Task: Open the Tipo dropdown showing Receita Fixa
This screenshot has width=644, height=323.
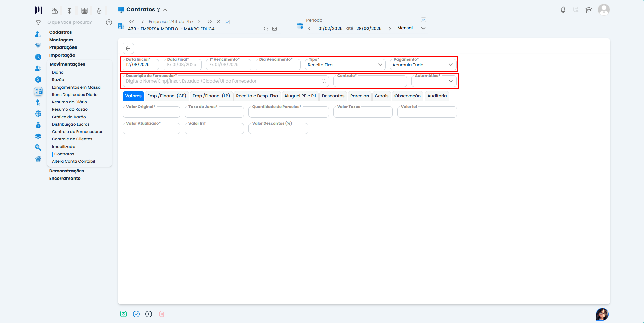Action: 345,65
